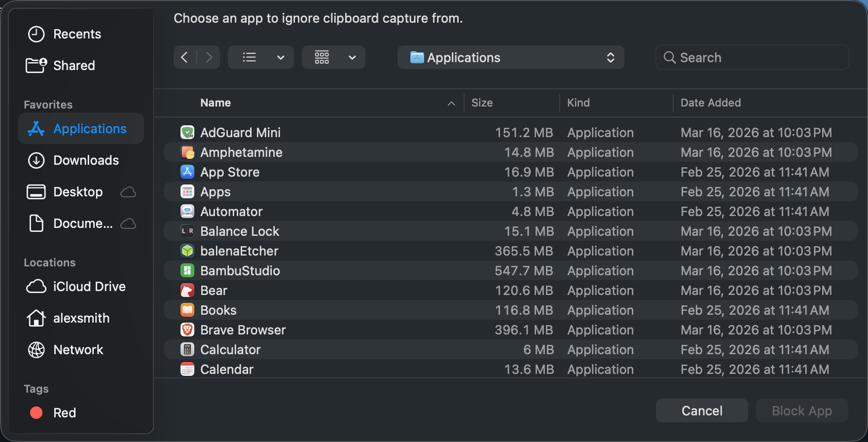Click the Bear row's Date Added value
Image resolution: width=868 pixels, height=442 pixels.
756,290
